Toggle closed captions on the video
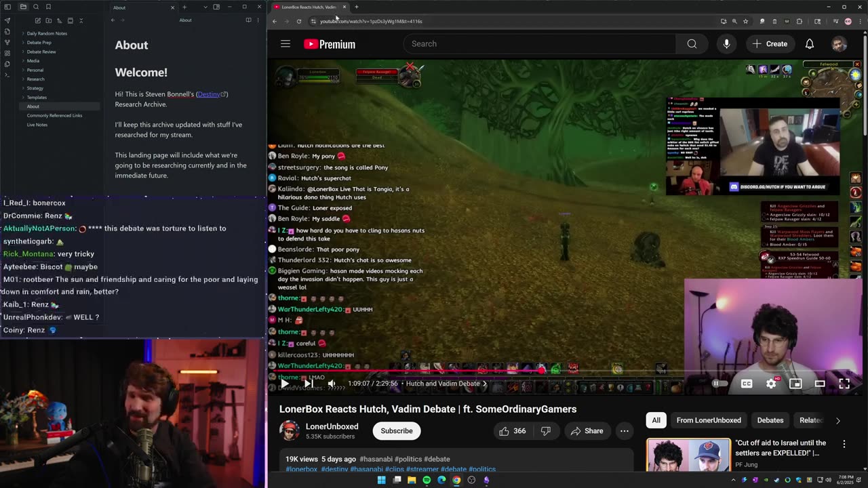Screen dimensions: 868x488 pyautogui.click(x=747, y=384)
